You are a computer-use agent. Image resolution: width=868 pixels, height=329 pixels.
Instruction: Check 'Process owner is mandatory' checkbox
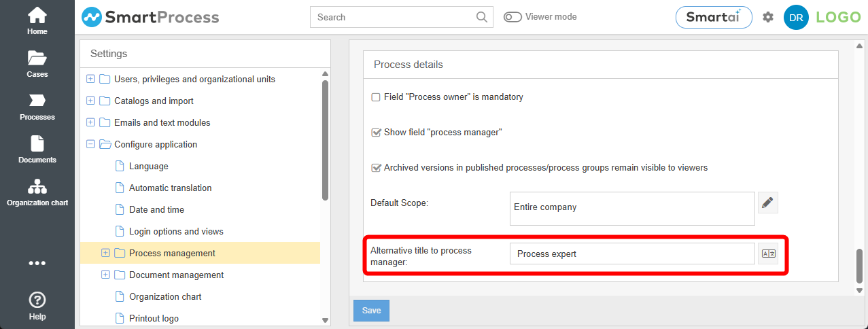376,97
